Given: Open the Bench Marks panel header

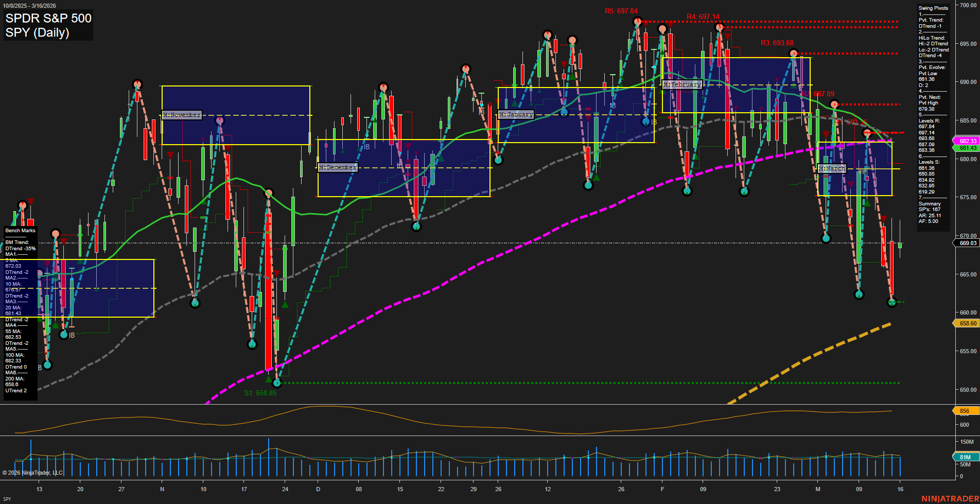Looking at the screenshot, I should (x=20, y=230).
